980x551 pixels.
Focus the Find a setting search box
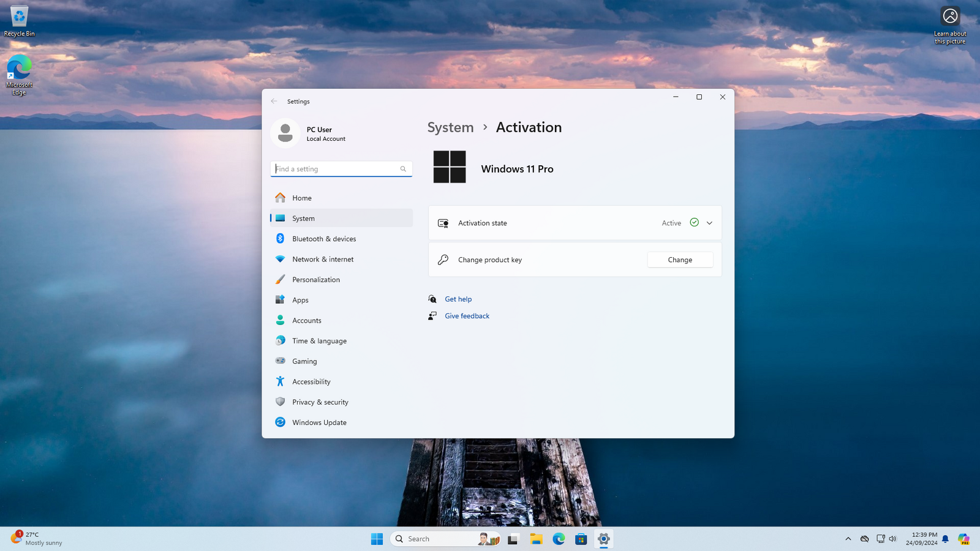point(341,169)
